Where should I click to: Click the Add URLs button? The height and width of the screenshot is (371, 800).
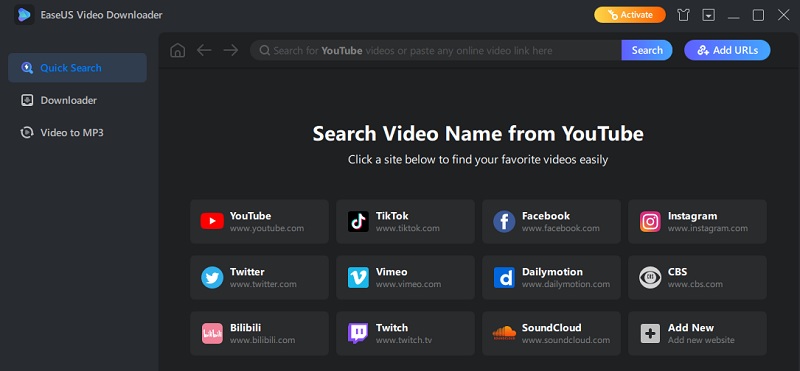click(x=727, y=50)
